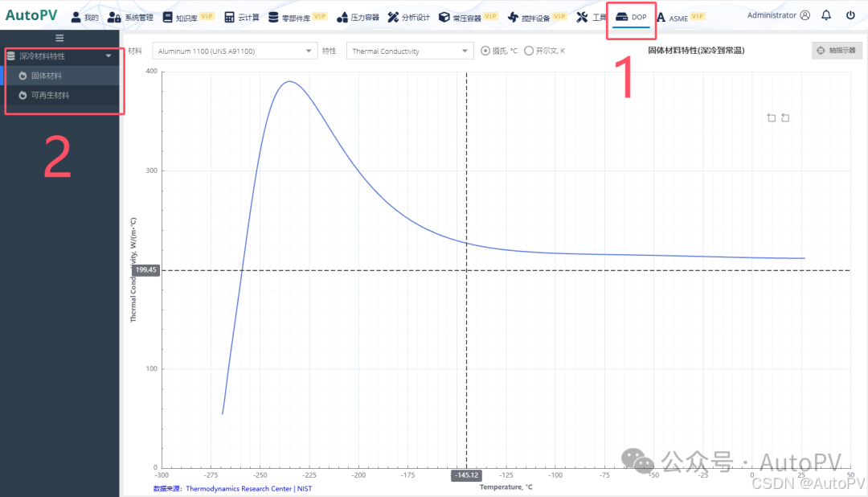Open the 压力容器 menu
This screenshot has height=497, width=868.
pyautogui.click(x=358, y=17)
